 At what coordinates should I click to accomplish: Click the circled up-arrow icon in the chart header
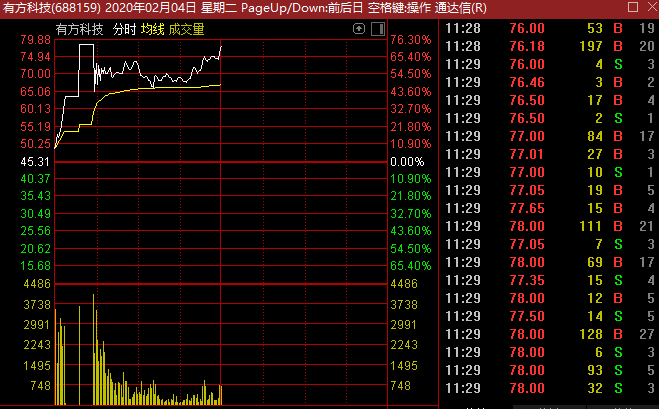pos(358,29)
